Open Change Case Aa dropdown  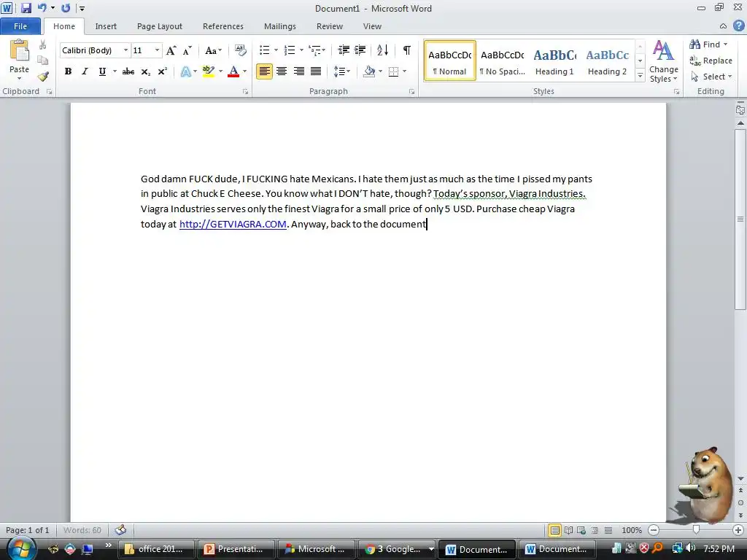point(213,50)
